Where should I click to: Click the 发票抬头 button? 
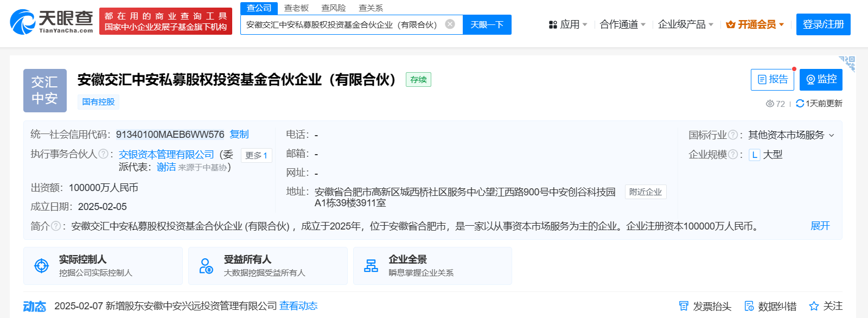pyautogui.click(x=705, y=306)
